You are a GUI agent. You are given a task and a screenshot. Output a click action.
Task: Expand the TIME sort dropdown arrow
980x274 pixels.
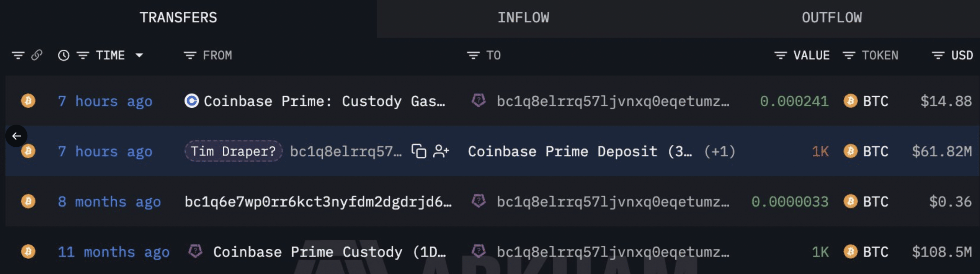coord(139,55)
